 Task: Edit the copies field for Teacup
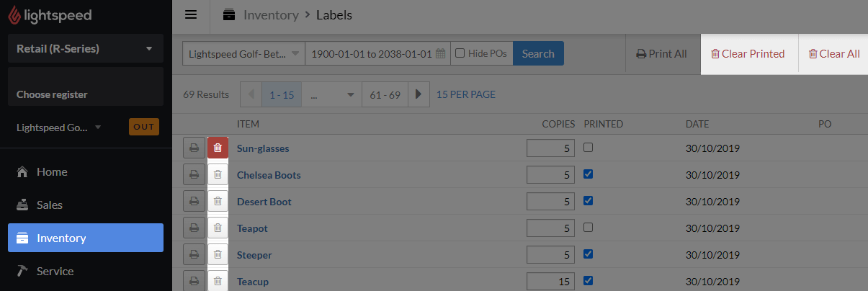[550, 282]
